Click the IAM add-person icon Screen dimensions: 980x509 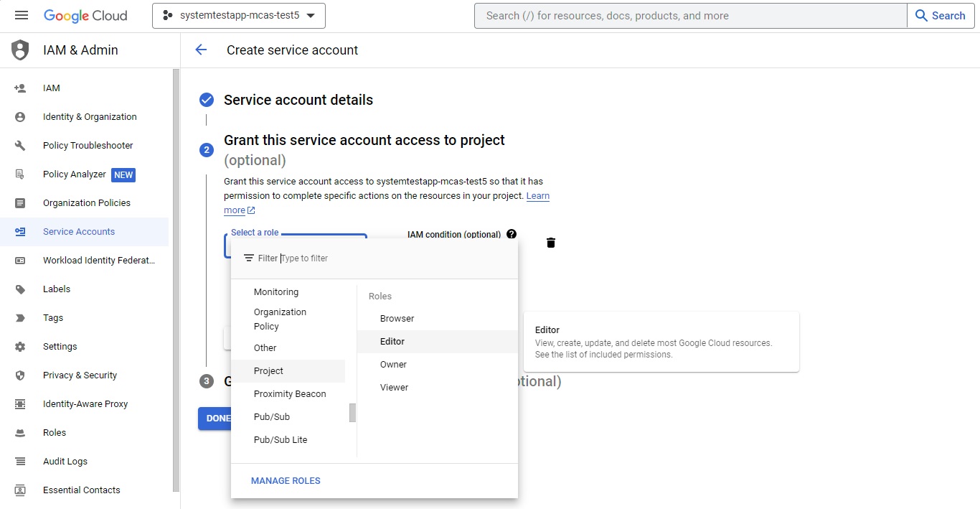pos(20,88)
